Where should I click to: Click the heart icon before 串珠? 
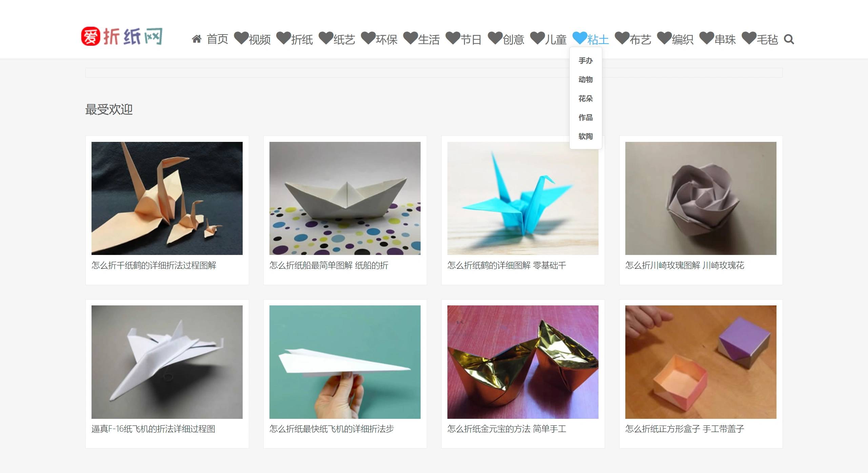[707, 38]
